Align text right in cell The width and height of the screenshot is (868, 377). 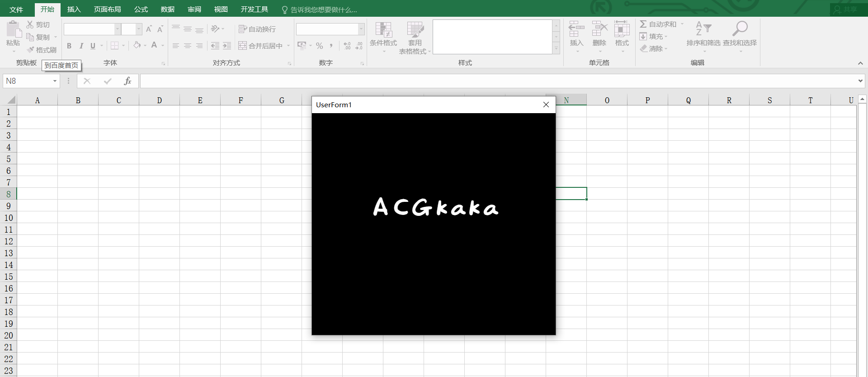point(199,46)
